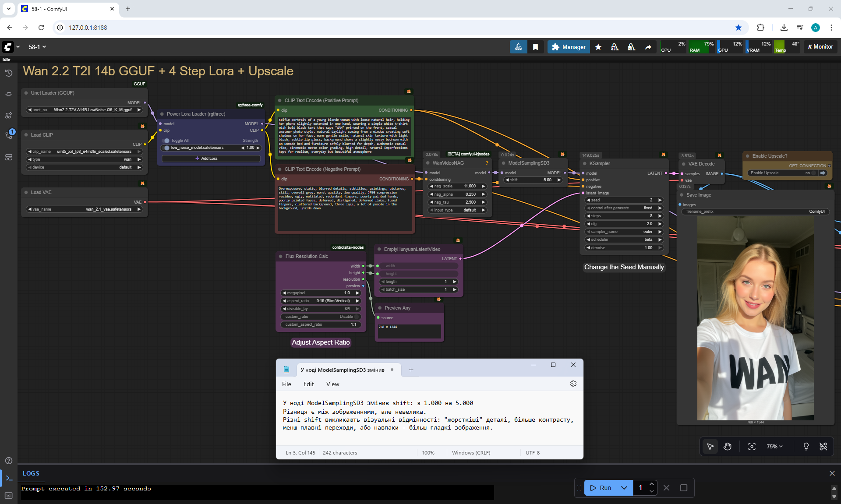841x504 pixels.
Task: Open the 58-1 workflow name dropdown
Action: click(37, 47)
